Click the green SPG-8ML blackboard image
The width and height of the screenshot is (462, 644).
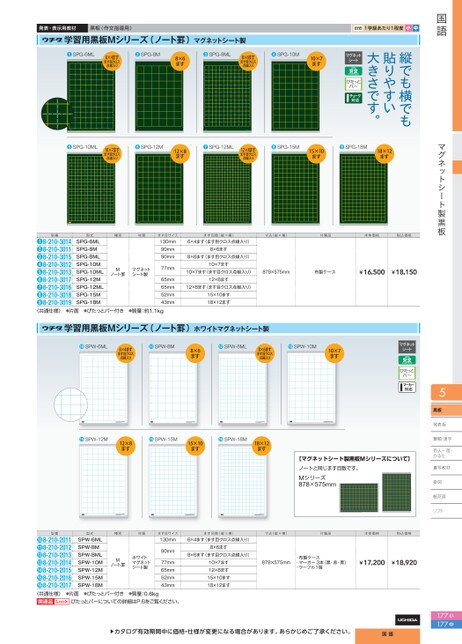227,97
